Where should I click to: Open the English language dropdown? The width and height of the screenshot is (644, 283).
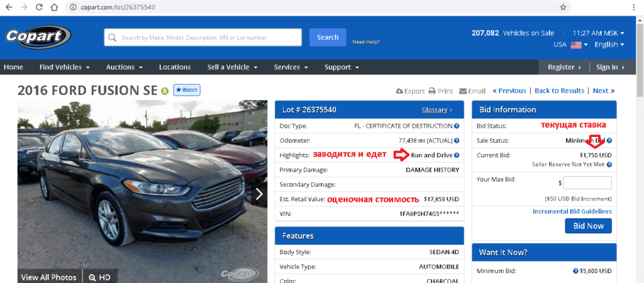[x=609, y=45]
